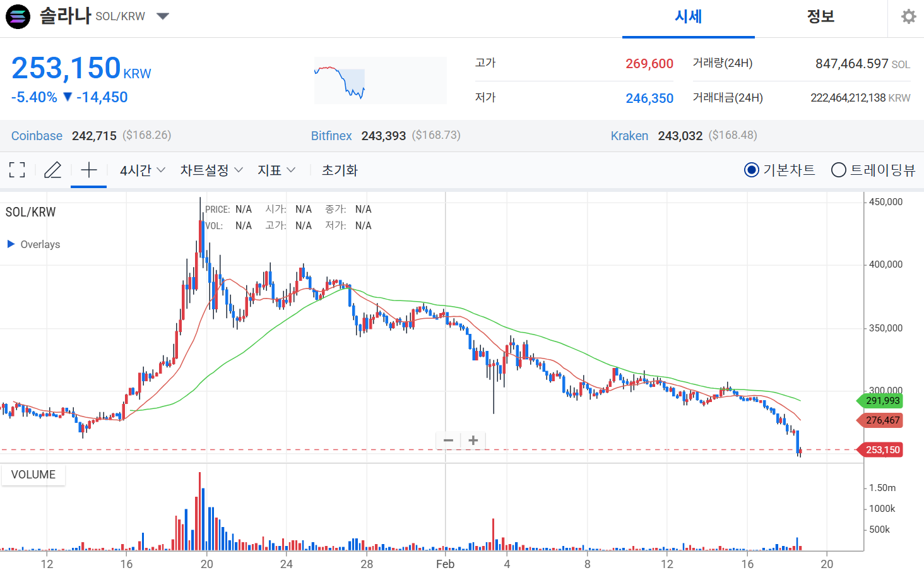Expand the Overlays triangle

11,244
